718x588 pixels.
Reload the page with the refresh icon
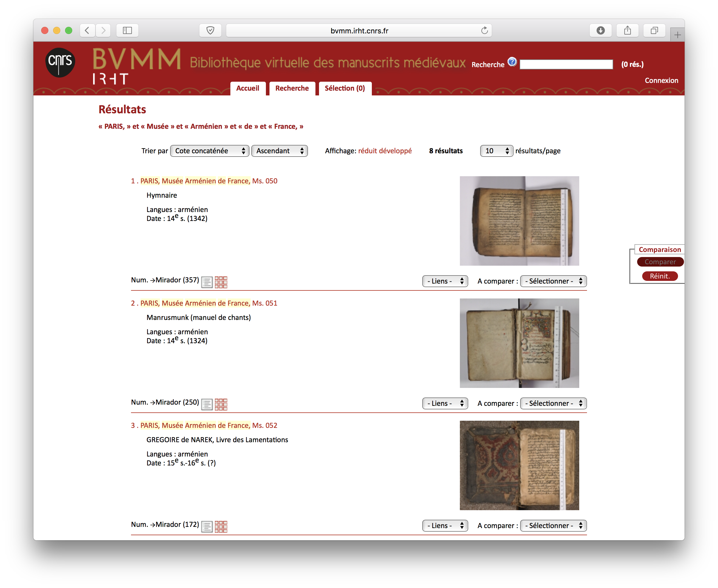[484, 30]
